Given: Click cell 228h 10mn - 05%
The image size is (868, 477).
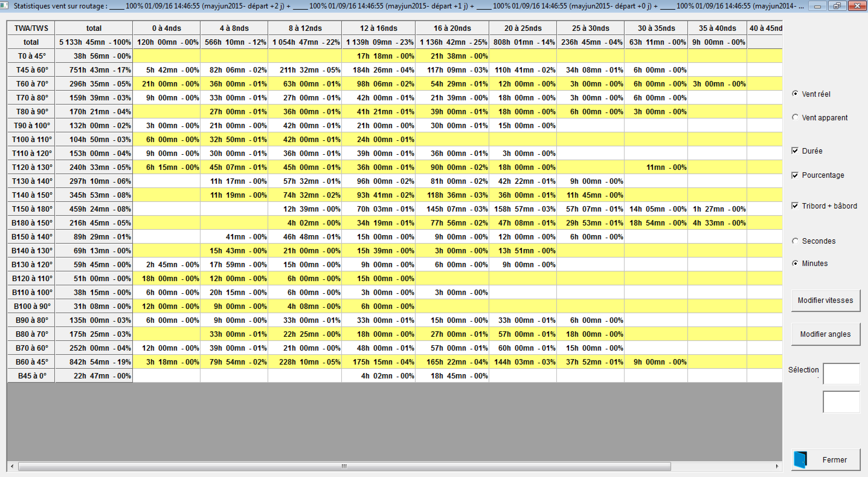Looking at the screenshot, I should (305, 362).
